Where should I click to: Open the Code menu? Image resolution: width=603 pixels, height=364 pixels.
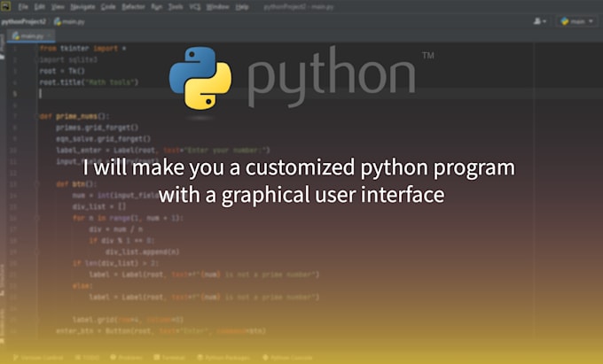pos(108,7)
